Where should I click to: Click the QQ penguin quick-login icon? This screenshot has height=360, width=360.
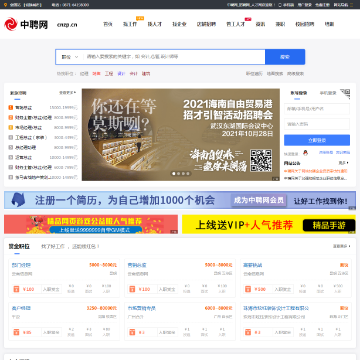point(305,153)
